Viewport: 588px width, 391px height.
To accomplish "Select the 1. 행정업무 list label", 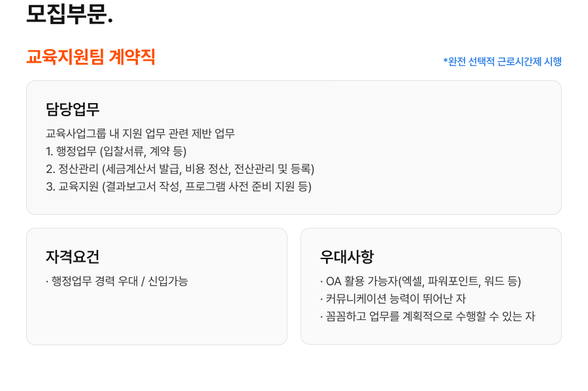I will tap(71, 151).
